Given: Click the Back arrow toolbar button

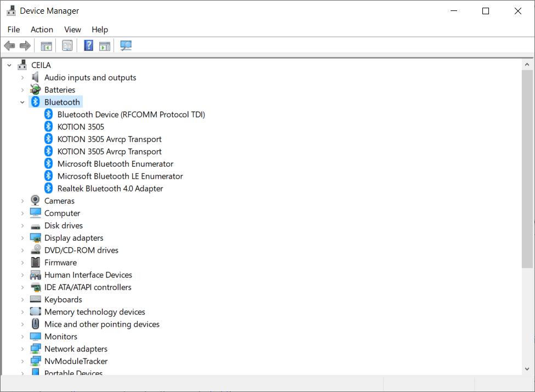Looking at the screenshot, I should tap(9, 46).
